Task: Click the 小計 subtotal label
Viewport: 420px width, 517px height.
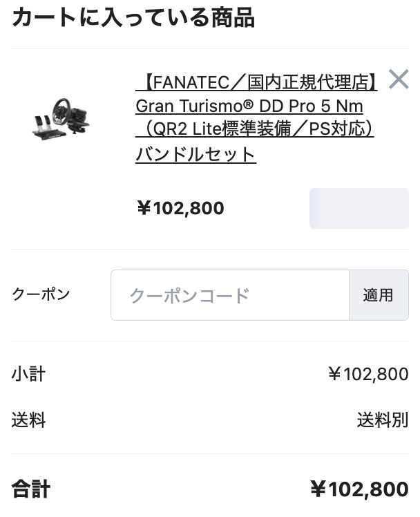Action: click(x=28, y=375)
